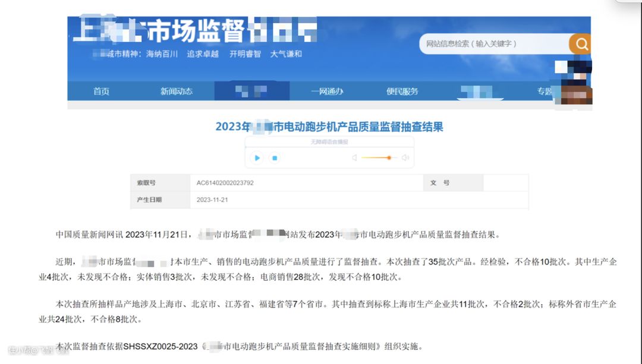The width and height of the screenshot is (642, 364).
Task: Click the 文号 field label
Action: 440,183
